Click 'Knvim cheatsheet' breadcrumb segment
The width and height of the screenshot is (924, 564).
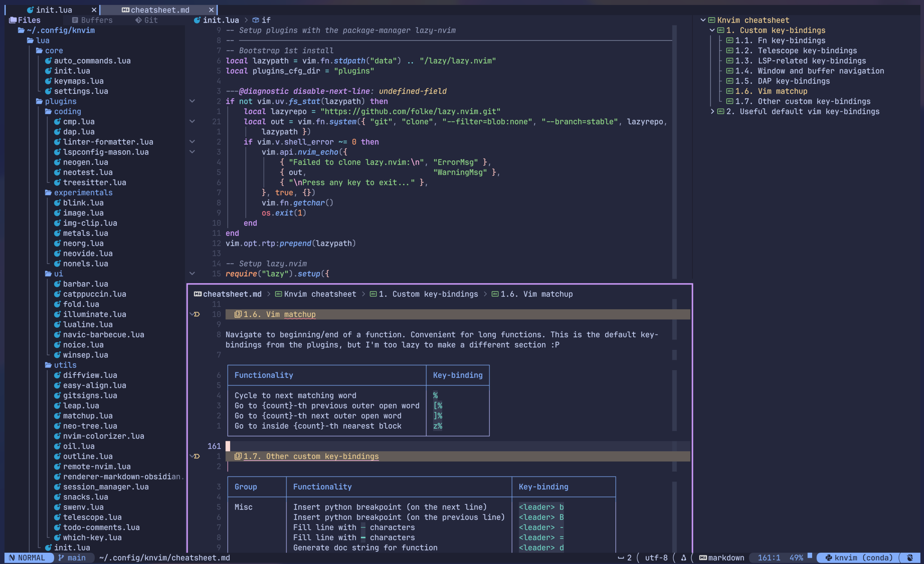(320, 294)
